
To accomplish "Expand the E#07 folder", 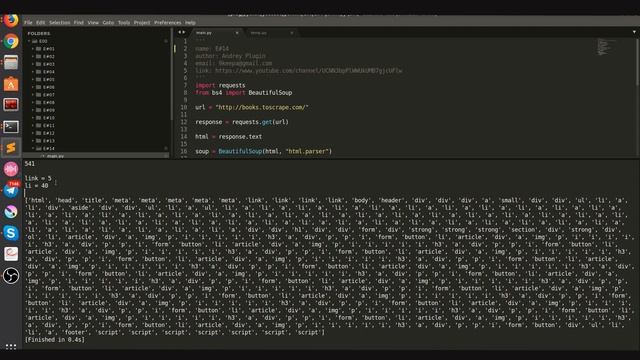I will click(33, 95).
